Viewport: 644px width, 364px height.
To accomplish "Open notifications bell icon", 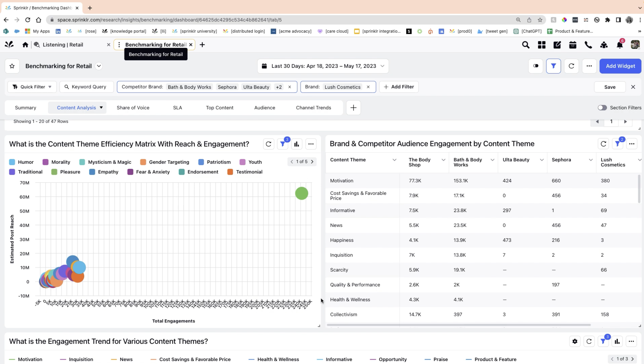I will point(620,45).
